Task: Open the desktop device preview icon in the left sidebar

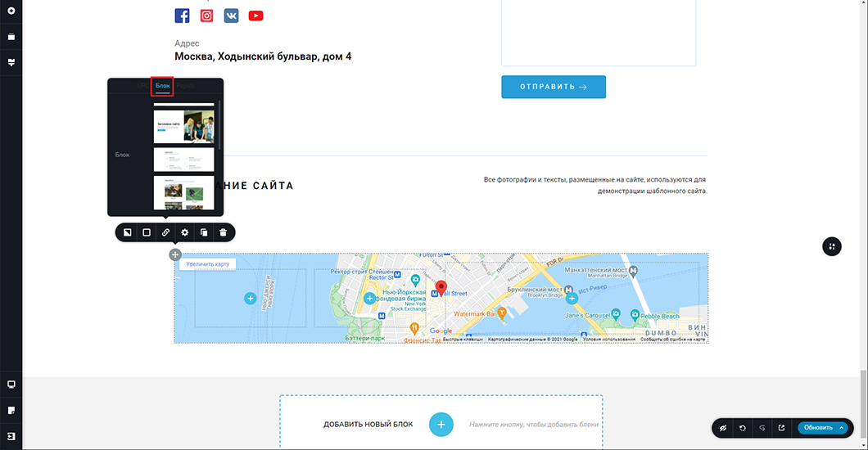Action: click(11, 385)
